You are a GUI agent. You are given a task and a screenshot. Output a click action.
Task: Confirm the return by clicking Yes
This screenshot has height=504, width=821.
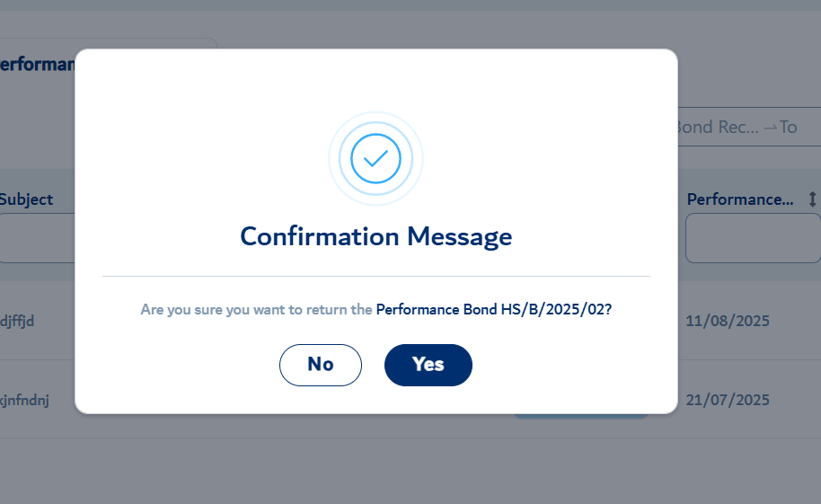tap(428, 365)
